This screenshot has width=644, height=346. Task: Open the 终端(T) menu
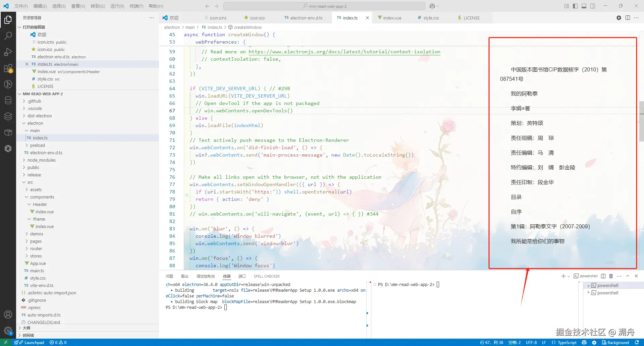[136, 6]
